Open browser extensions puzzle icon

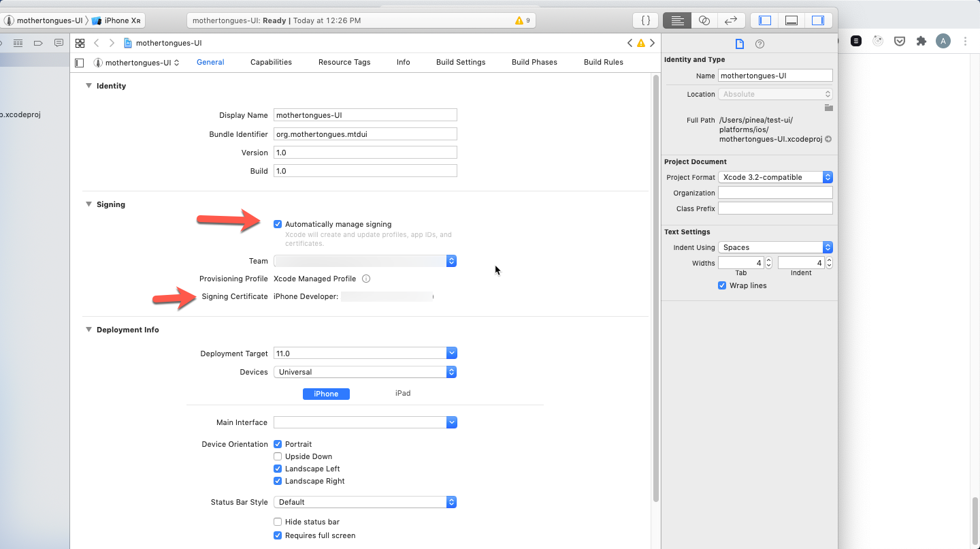[x=921, y=41]
